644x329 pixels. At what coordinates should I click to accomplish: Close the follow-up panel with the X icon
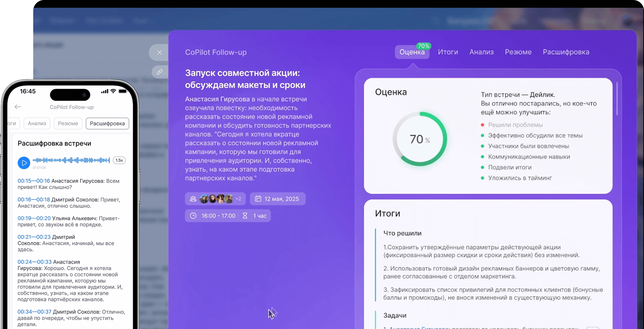[x=159, y=52]
